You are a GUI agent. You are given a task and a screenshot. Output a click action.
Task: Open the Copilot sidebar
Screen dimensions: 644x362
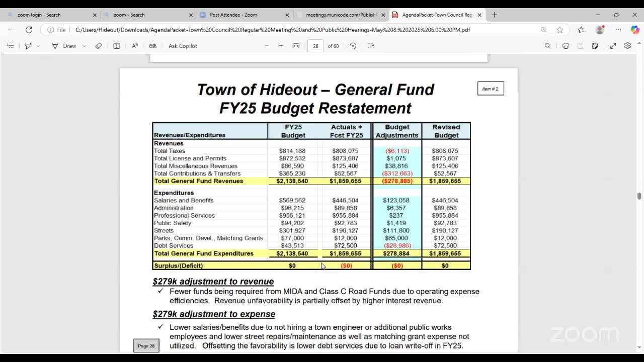635,30
